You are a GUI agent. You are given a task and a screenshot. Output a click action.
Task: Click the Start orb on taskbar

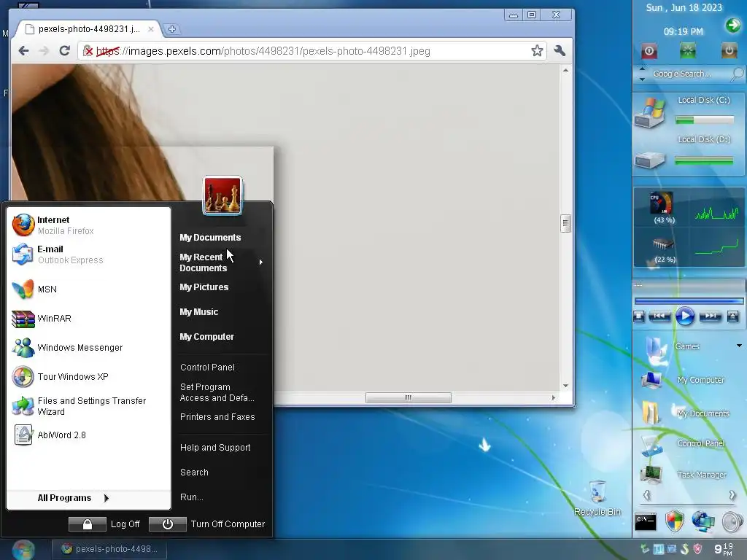pos(23,550)
